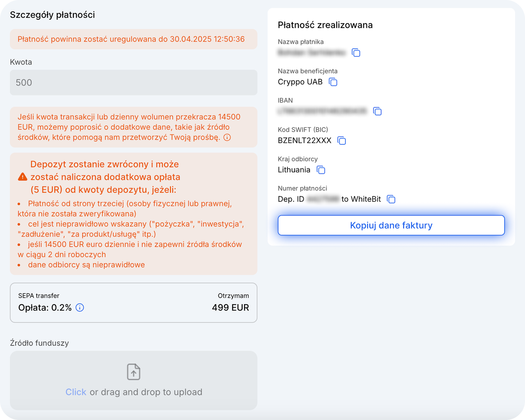Click the upload file icon
This screenshot has height=420, width=525.
point(134,372)
